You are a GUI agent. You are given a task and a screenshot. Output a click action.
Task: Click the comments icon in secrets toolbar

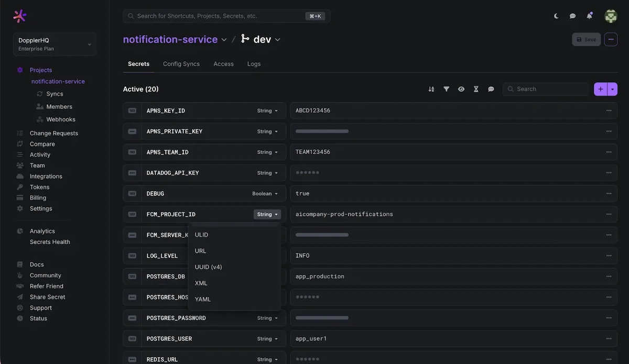tap(491, 89)
